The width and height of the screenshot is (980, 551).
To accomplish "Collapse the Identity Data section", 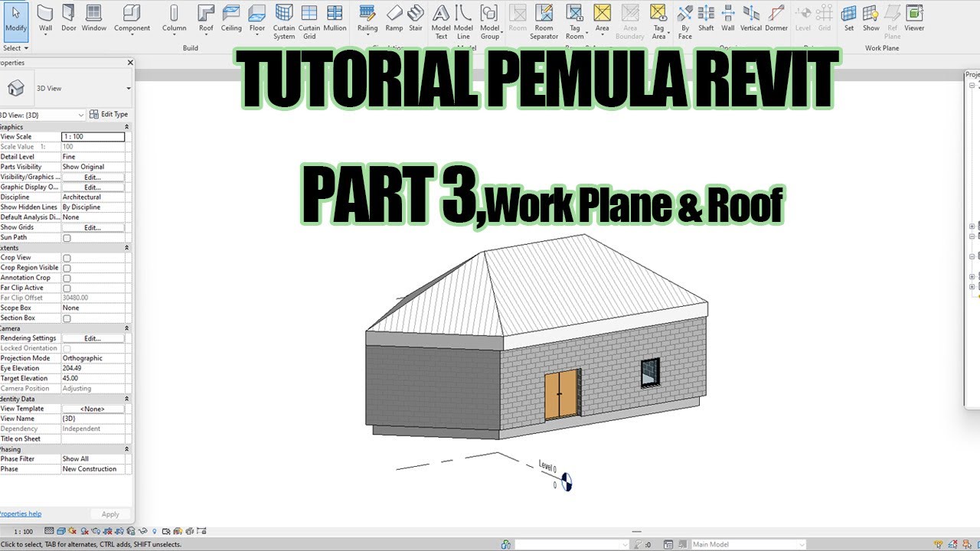I will [127, 399].
